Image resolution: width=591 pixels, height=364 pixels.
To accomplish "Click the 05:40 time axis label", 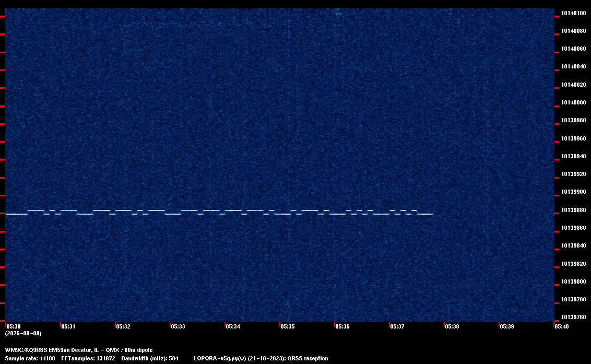I will pos(562,326).
